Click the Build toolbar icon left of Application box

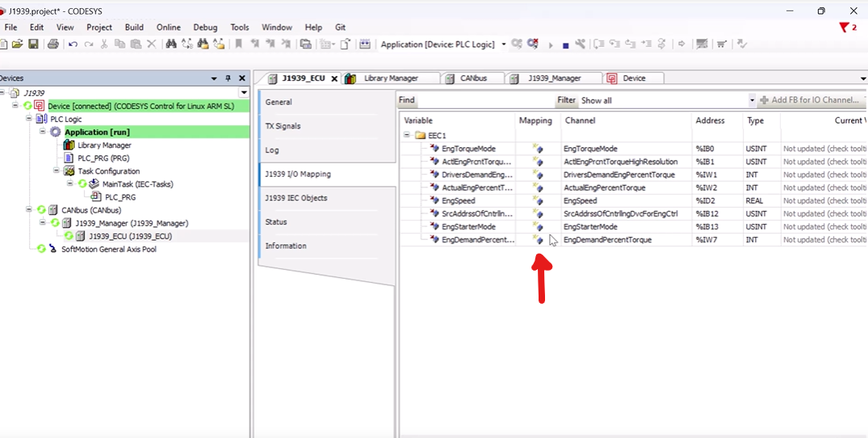click(364, 44)
